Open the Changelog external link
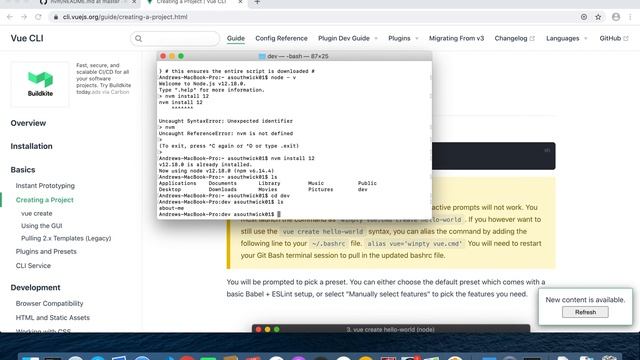 pyautogui.click(x=514, y=38)
